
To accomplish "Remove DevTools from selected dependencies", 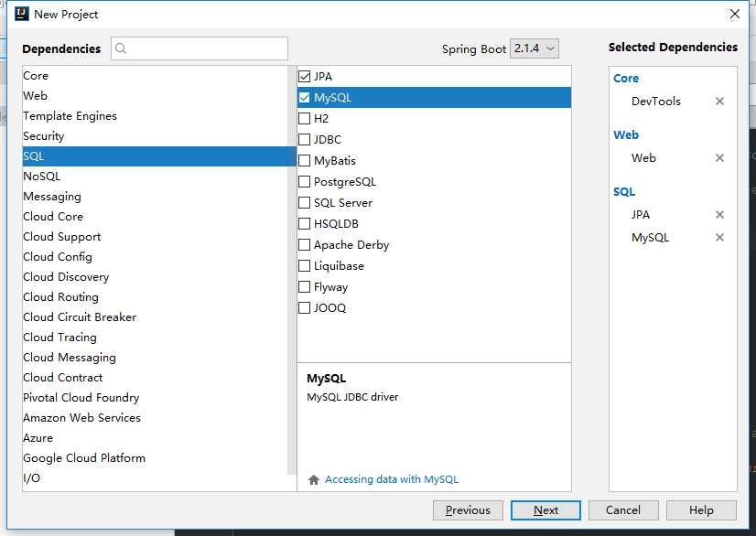I will (x=719, y=102).
